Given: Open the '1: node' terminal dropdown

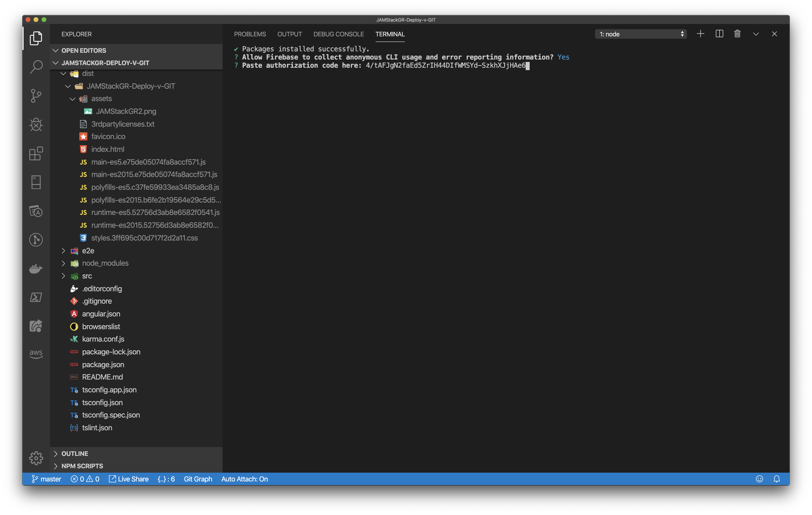Looking at the screenshot, I should click(x=641, y=34).
